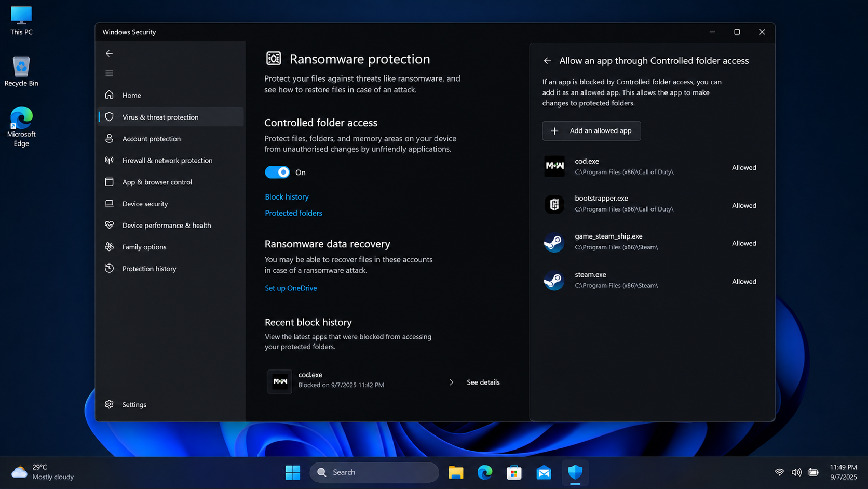868x489 pixels.
Task: Click the Device security laptop icon
Action: tap(109, 204)
